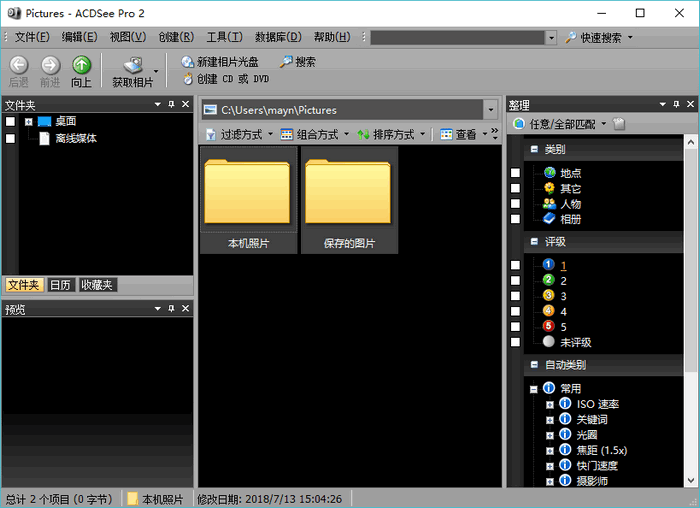Screen dimensions: 700x508
Task: Collapse the 类别 section
Action: (x=534, y=149)
